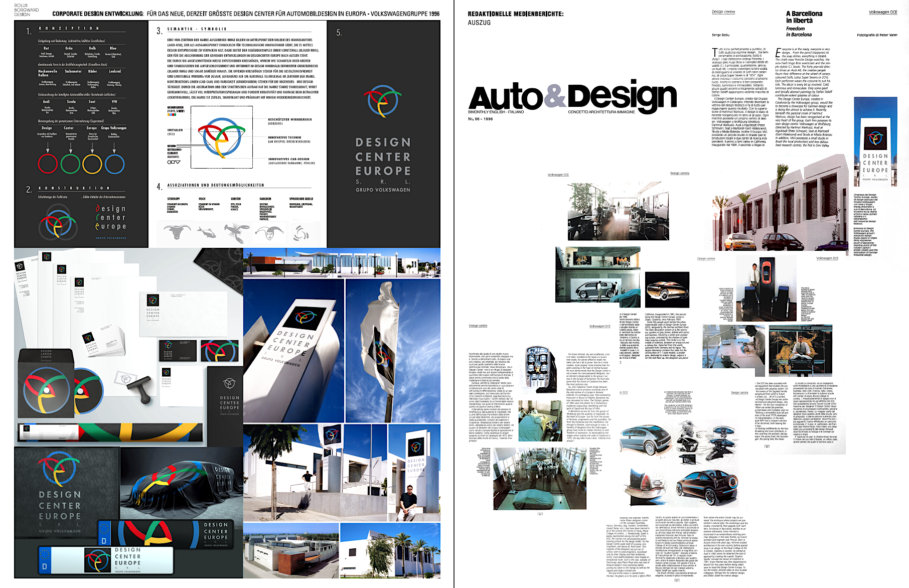Open the stationery and letterhead photo
909x588 pixels.
[x=128, y=347]
